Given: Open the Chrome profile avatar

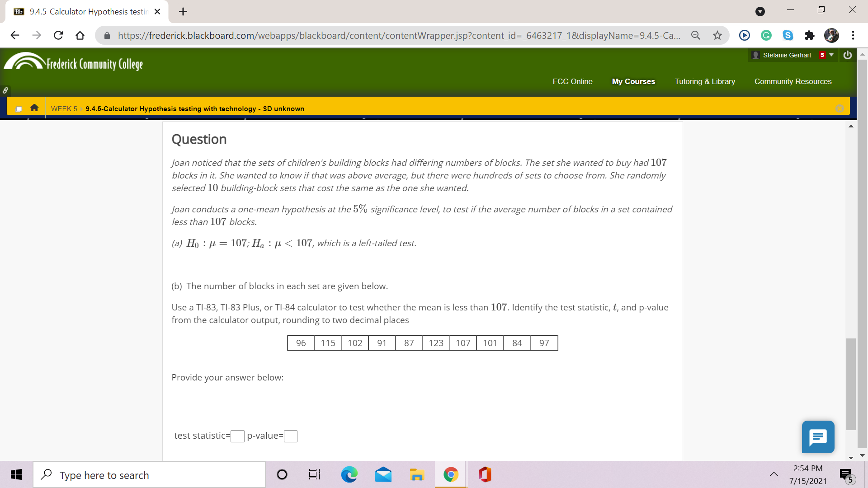Looking at the screenshot, I should [x=831, y=35].
